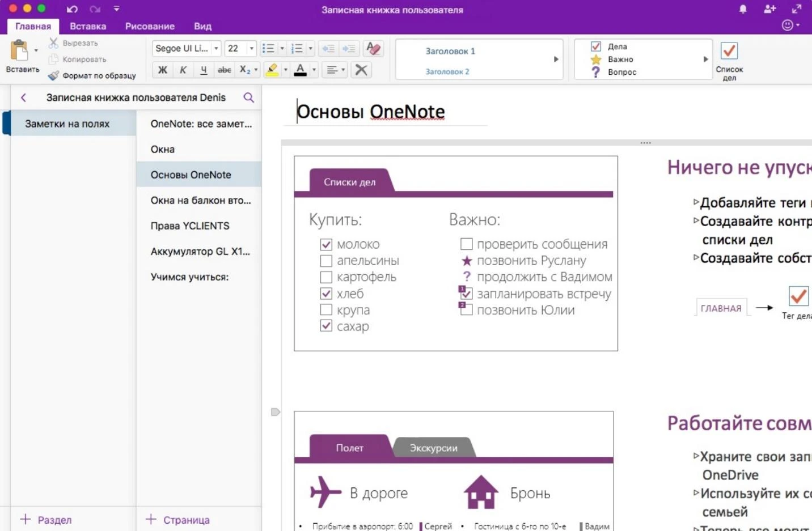812x531 pixels.
Task: Click the bulleted list icon
Action: [x=268, y=49]
